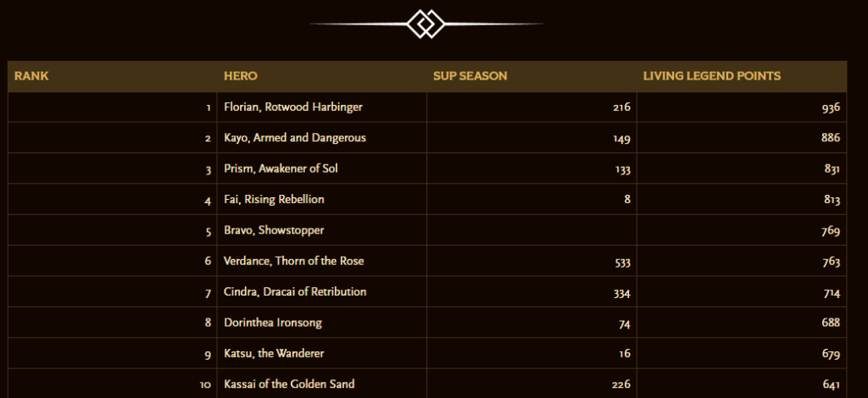Click Fai, Rising Rebellion hero name

pyautogui.click(x=274, y=200)
